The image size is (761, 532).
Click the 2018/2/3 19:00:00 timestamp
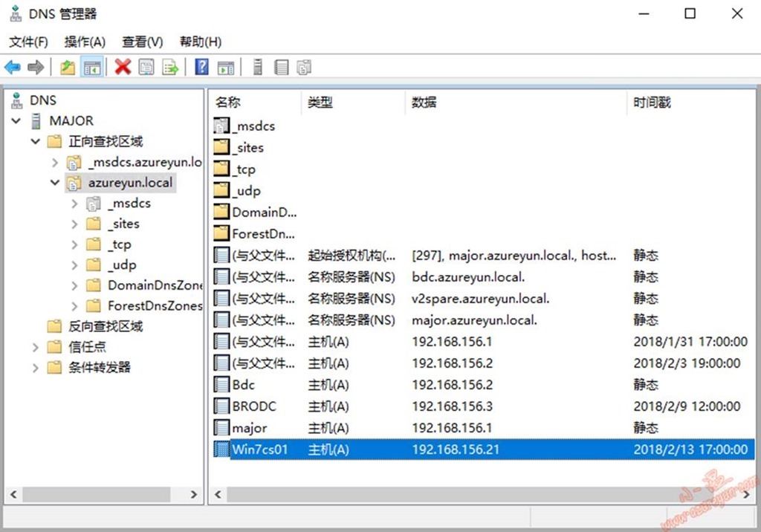pos(687,363)
